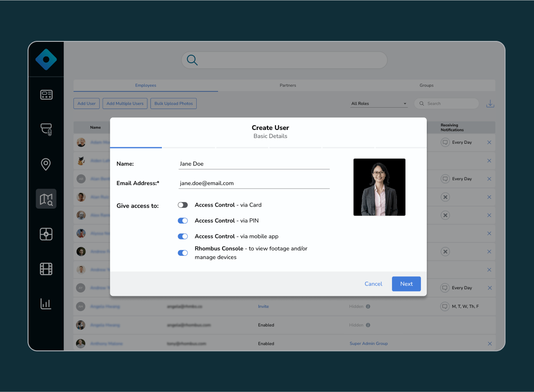This screenshot has width=534, height=392.
Task: Open the video wall sidebar icon
Action: (x=46, y=234)
